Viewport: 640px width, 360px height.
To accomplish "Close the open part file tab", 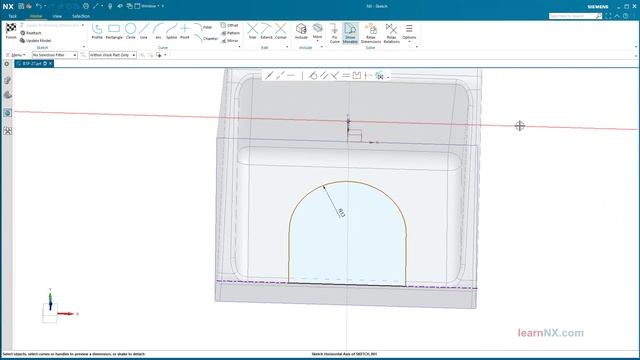I will pos(51,64).
